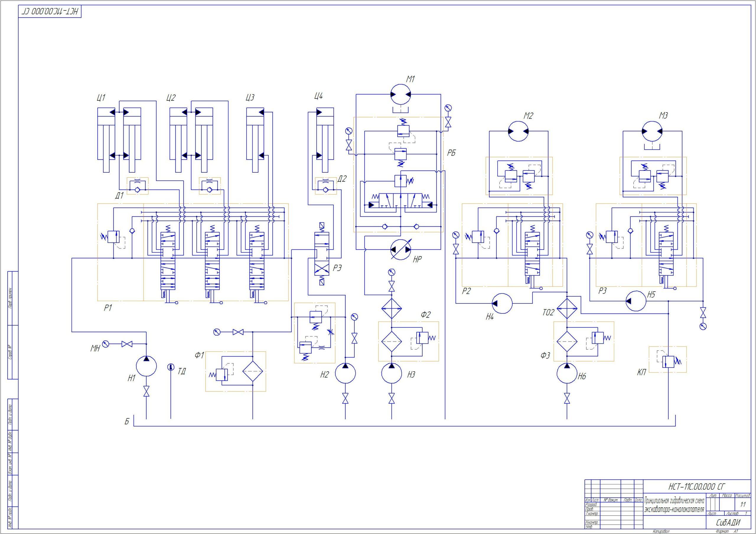The image size is (756, 534).
Task: Click the pump symbol labeled Н5
Action: [636, 301]
